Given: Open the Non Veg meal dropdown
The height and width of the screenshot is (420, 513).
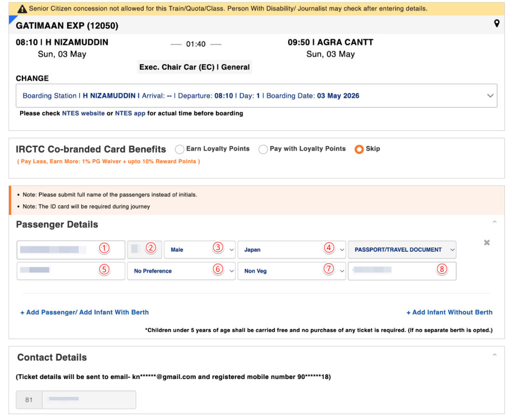Looking at the screenshot, I should click(292, 271).
